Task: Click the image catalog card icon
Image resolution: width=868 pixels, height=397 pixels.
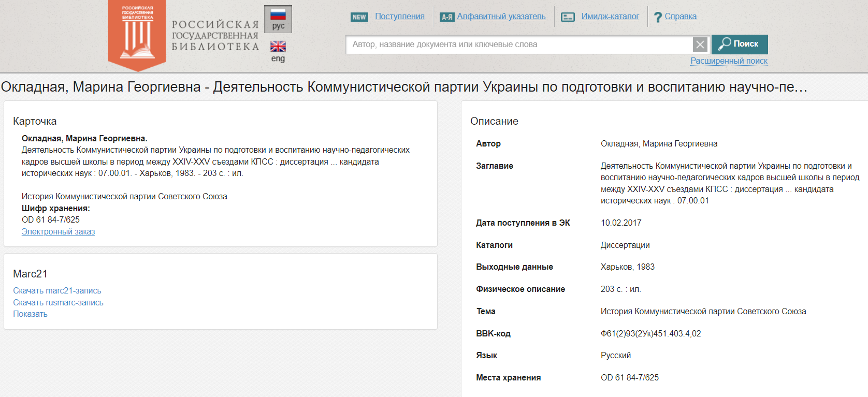Action: tap(568, 17)
